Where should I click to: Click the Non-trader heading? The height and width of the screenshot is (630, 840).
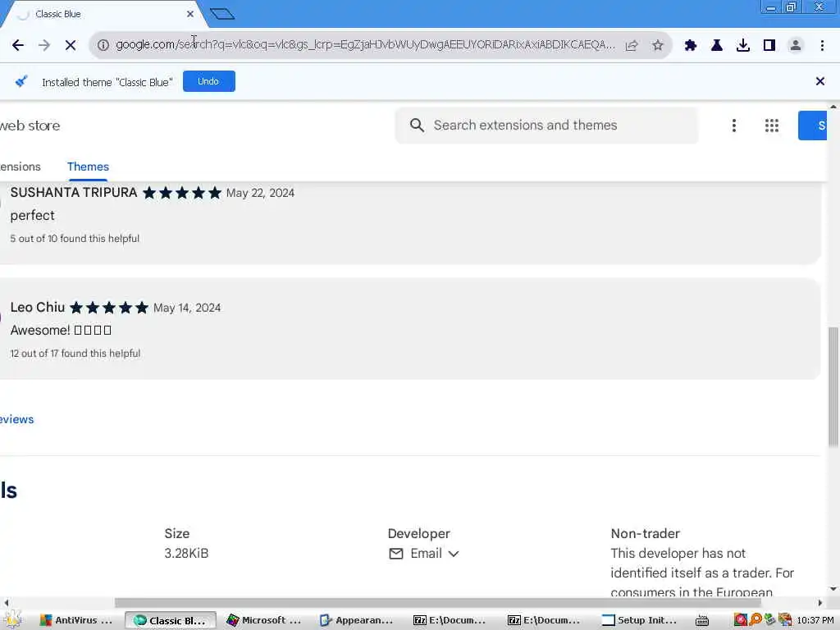click(x=645, y=533)
